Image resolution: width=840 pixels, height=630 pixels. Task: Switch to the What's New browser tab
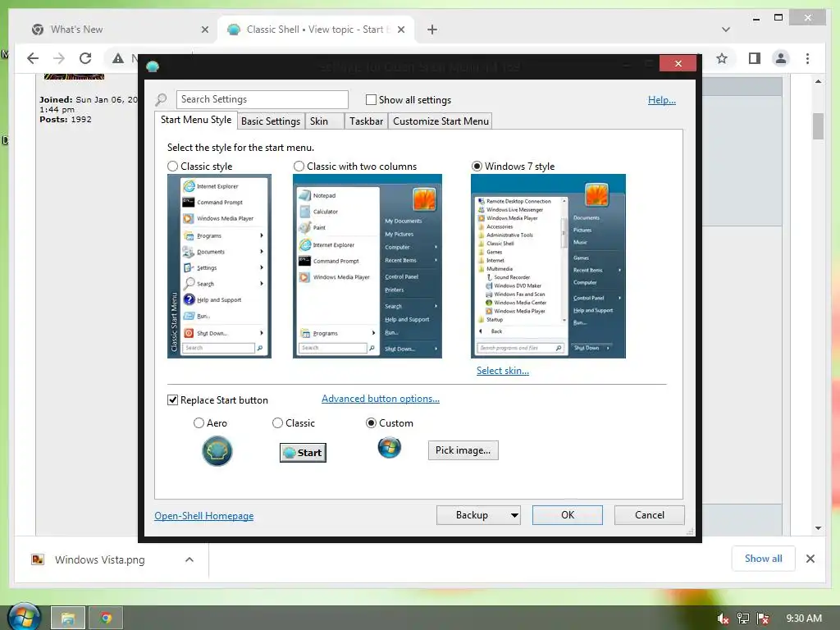(x=120, y=30)
